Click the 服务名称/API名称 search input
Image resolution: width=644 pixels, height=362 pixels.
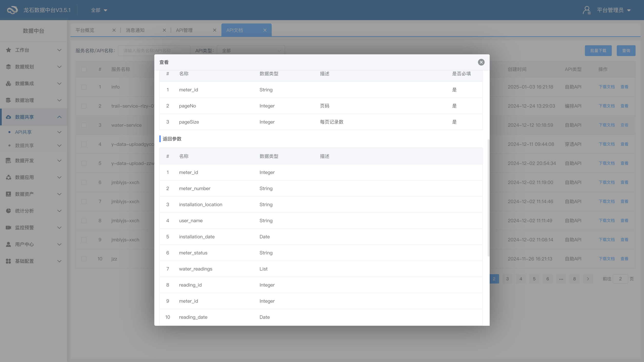tap(154, 50)
